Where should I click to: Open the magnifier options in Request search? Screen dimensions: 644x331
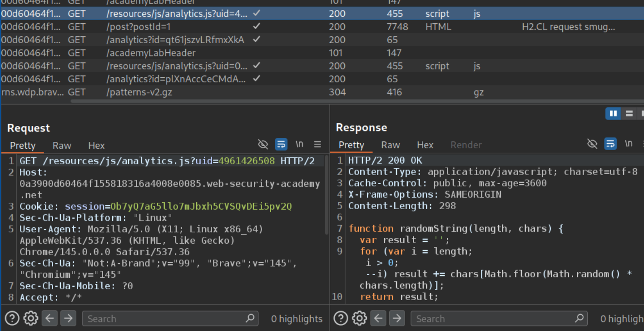pos(250,318)
